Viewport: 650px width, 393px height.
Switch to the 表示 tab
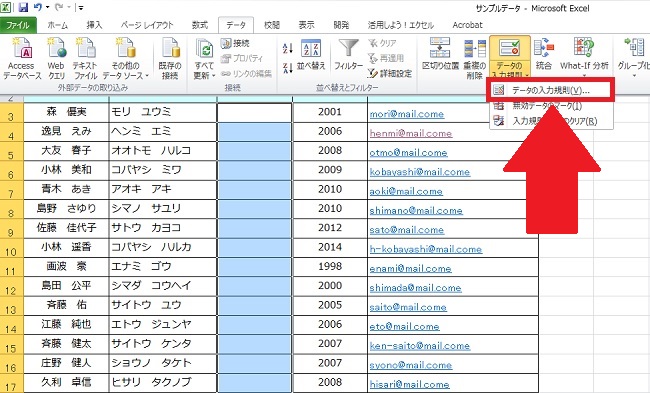tap(306, 25)
